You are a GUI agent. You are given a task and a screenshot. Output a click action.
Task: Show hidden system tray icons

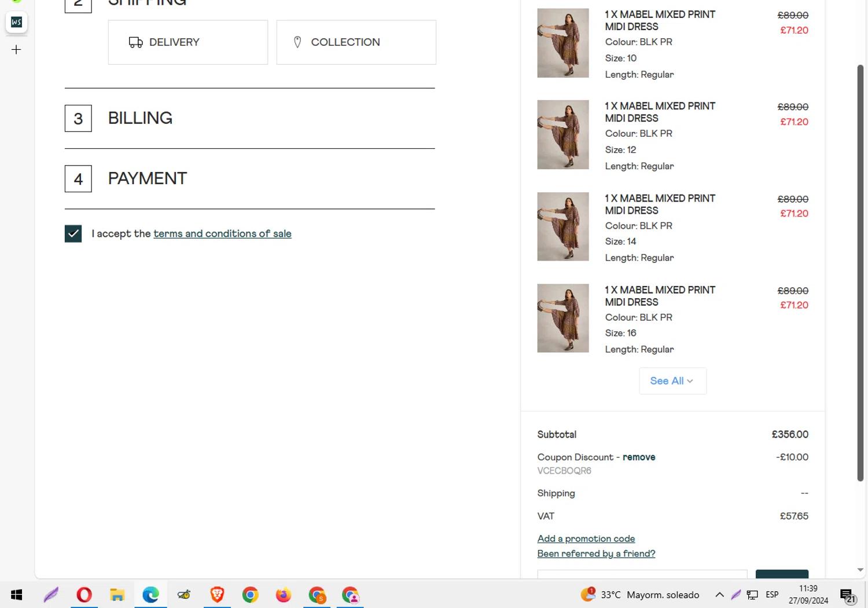click(x=719, y=595)
